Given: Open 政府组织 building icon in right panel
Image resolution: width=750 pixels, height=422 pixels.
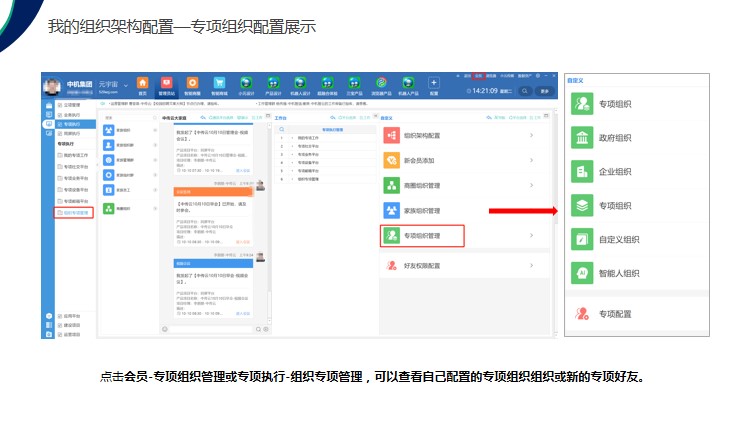Looking at the screenshot, I should 582,138.
